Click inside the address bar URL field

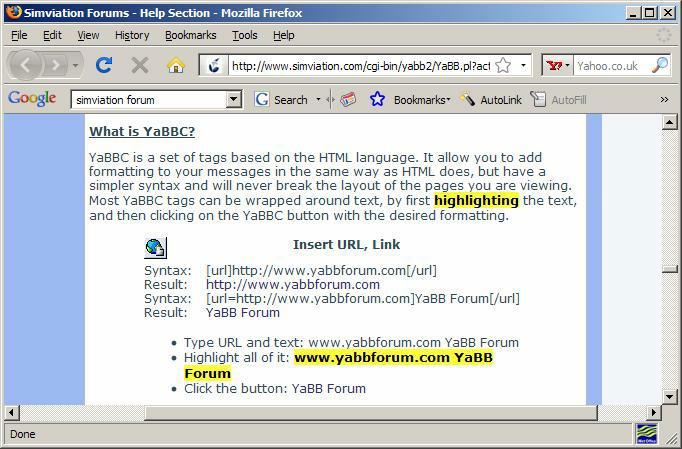(x=360, y=66)
